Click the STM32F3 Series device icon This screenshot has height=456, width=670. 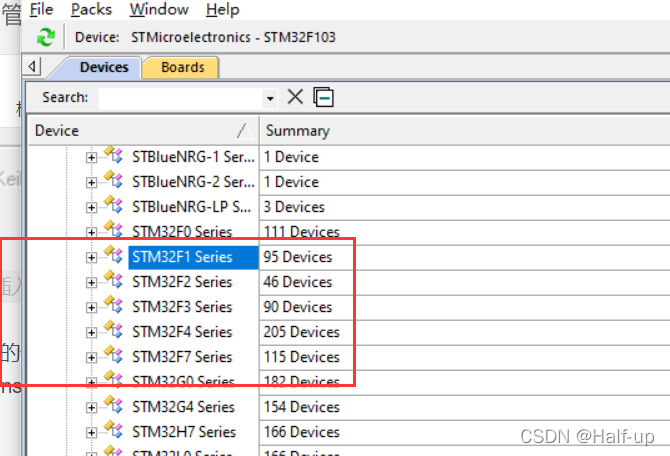(114, 305)
